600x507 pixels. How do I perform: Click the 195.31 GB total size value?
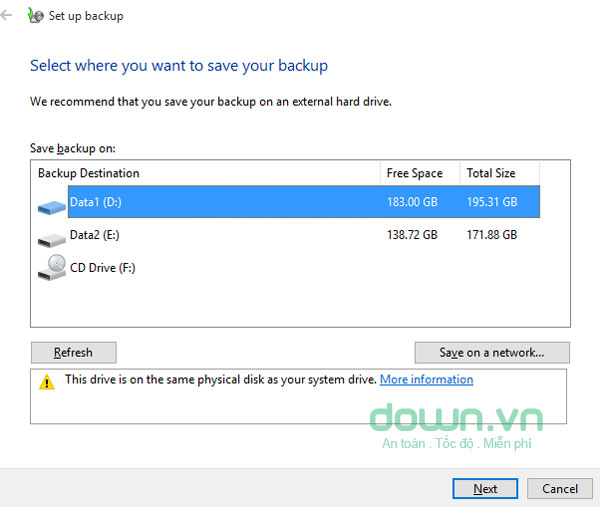tap(492, 202)
